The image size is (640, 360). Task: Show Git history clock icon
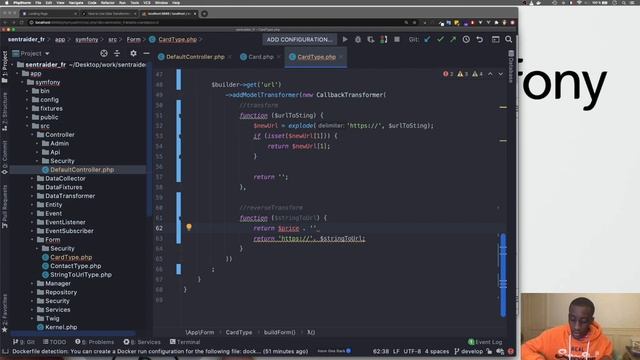[466, 40]
